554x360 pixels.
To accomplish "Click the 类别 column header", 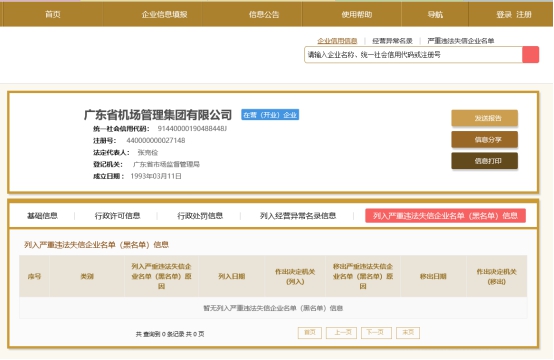I will coord(87,276).
